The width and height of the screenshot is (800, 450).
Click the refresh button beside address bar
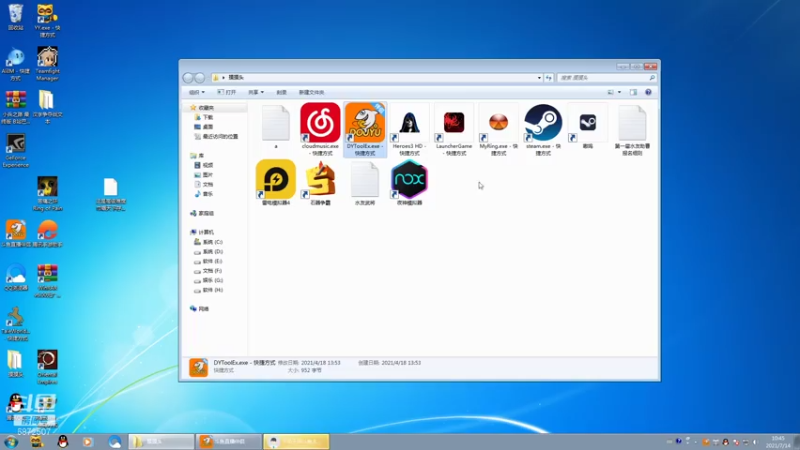(x=549, y=78)
